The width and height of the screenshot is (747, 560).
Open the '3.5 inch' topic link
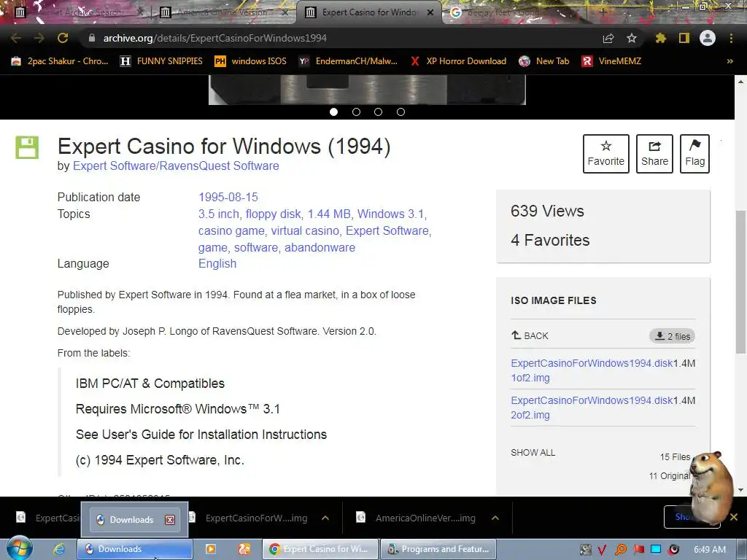click(x=219, y=214)
